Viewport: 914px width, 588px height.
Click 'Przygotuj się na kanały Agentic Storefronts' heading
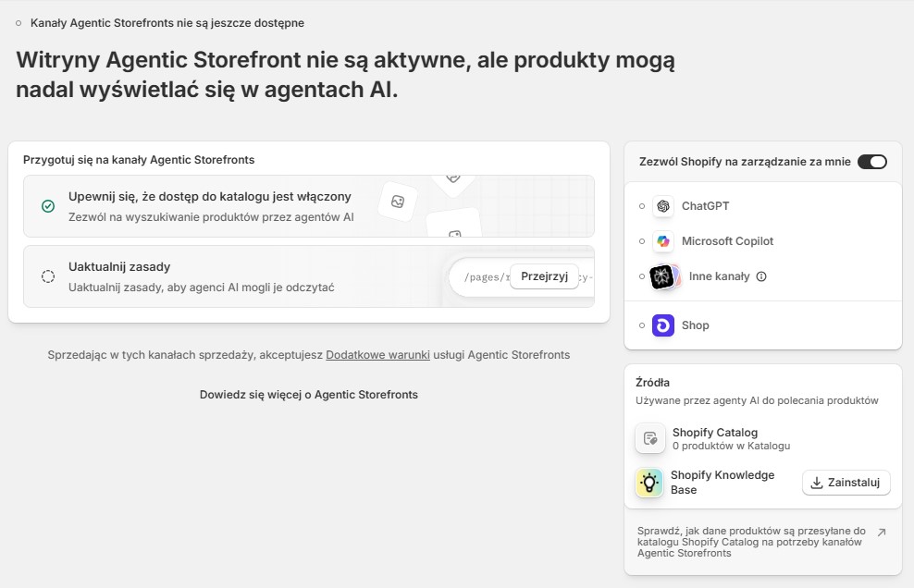tap(139, 160)
